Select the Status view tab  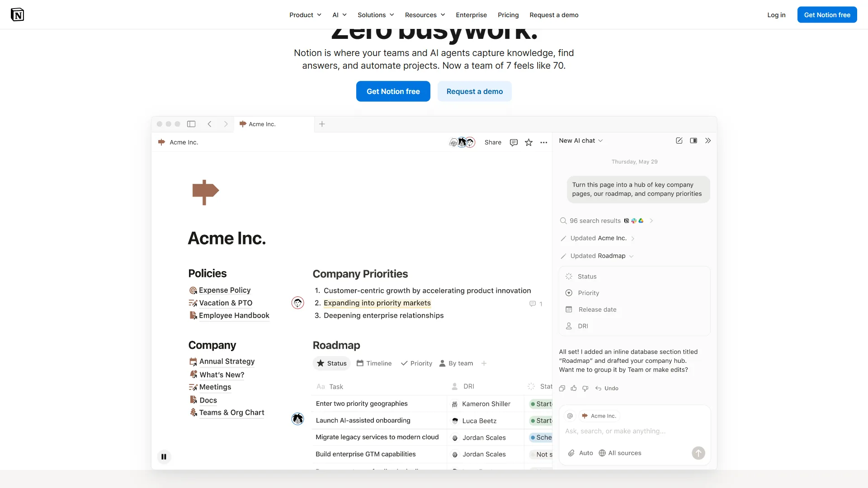[332, 363]
